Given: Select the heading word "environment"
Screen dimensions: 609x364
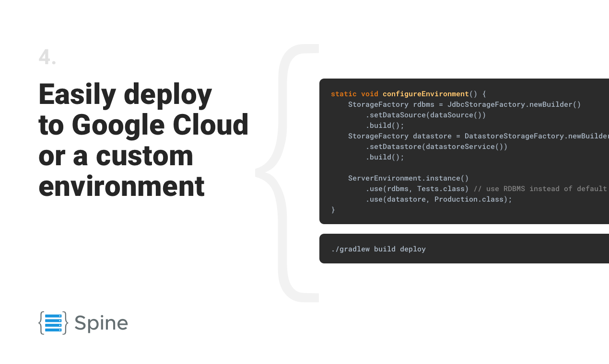Looking at the screenshot, I should (x=122, y=186).
